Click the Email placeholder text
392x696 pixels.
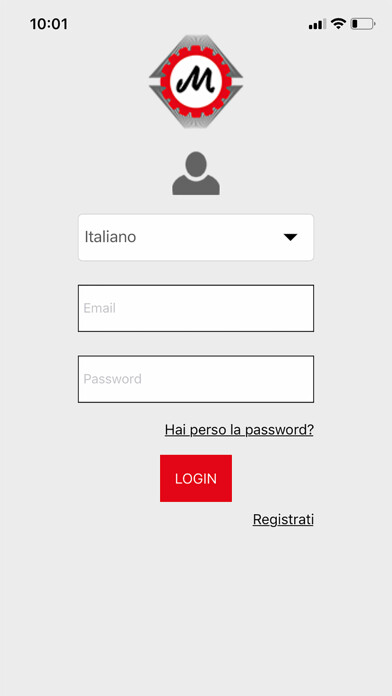coord(99,308)
